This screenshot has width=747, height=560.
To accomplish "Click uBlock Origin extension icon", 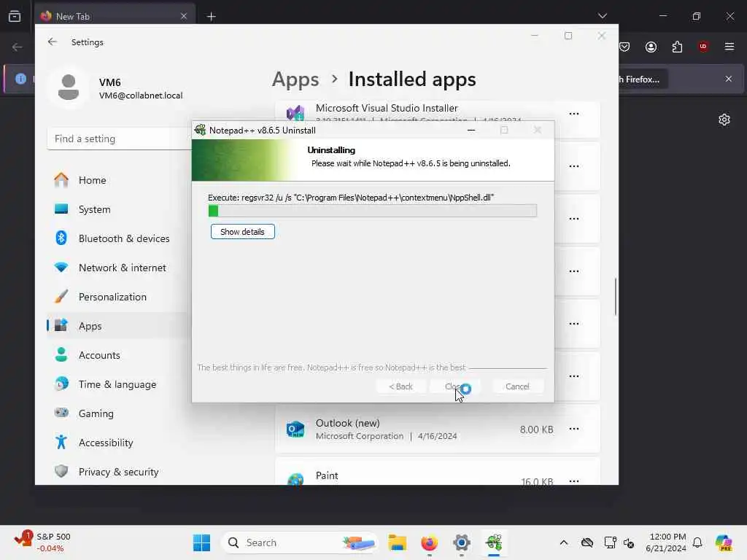I will pyautogui.click(x=703, y=47).
